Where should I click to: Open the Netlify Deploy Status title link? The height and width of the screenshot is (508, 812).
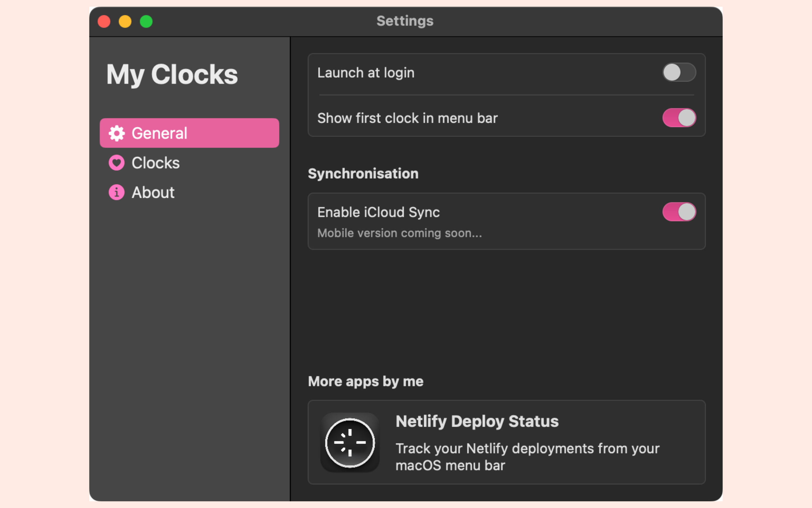tap(477, 421)
